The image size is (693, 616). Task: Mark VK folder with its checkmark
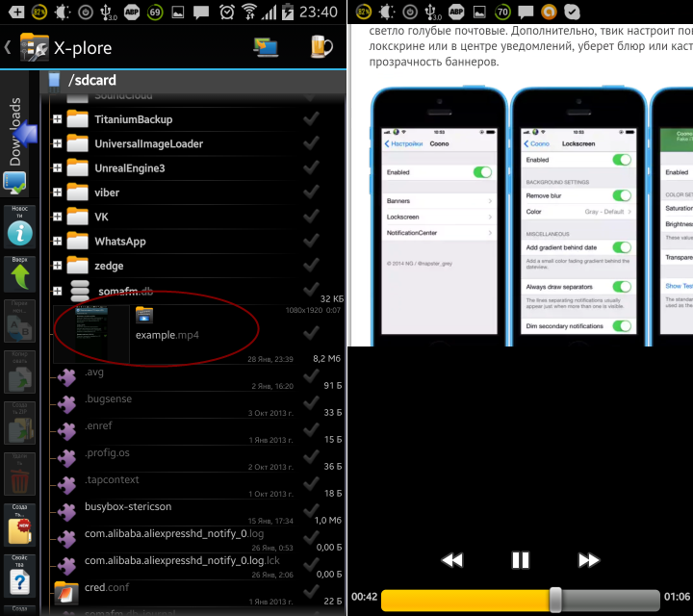(312, 217)
